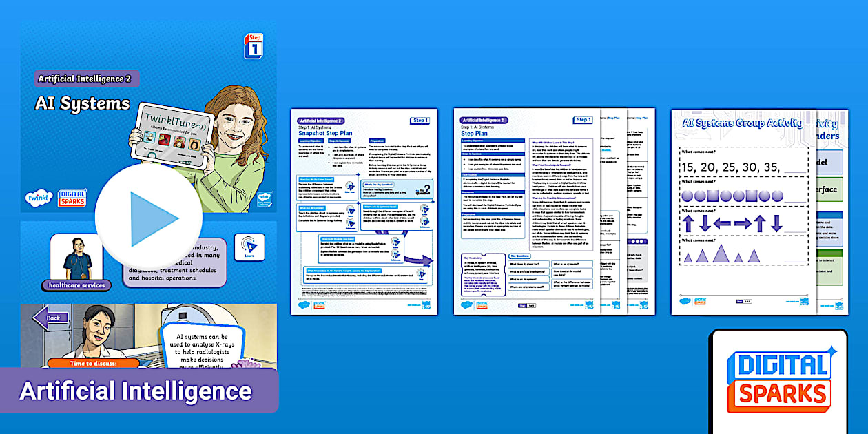
Task: Click the Learn icon on the healthcare slide
Action: pyautogui.click(x=249, y=248)
